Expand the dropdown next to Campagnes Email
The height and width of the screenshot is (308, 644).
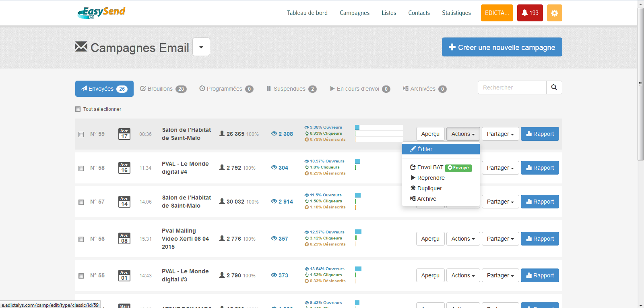[x=201, y=47]
